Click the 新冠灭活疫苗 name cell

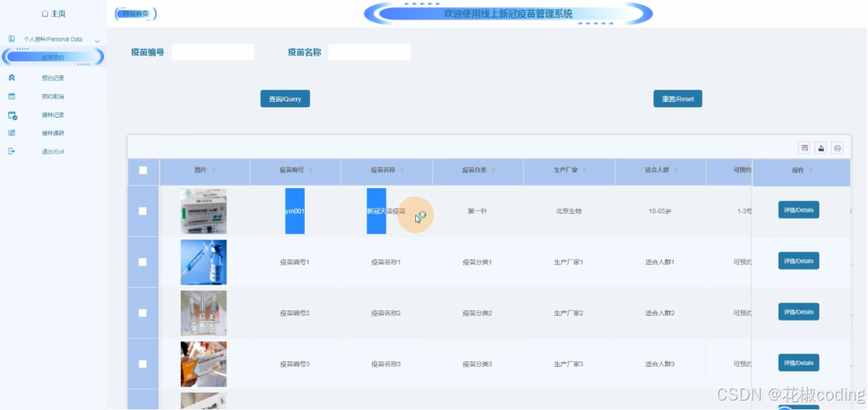tap(386, 211)
